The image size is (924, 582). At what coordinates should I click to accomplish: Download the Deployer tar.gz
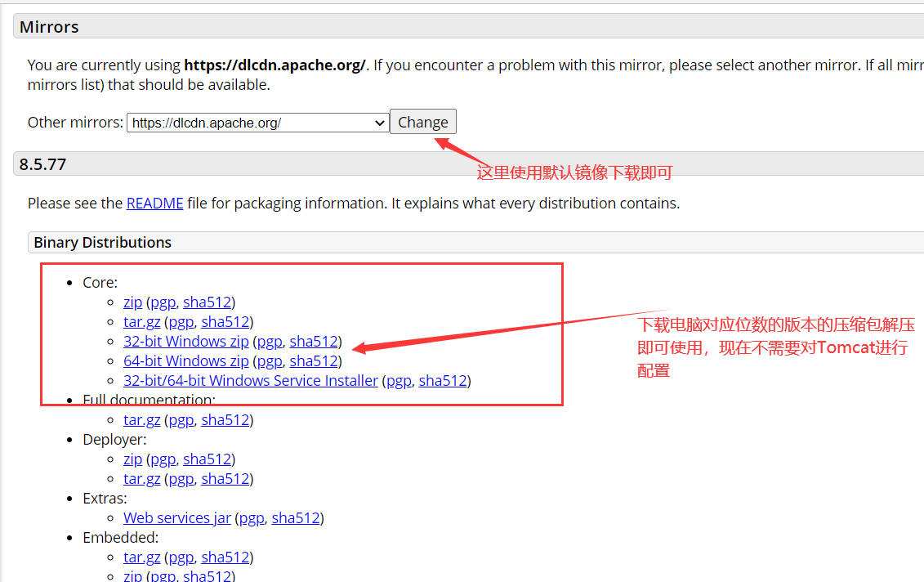(x=141, y=479)
